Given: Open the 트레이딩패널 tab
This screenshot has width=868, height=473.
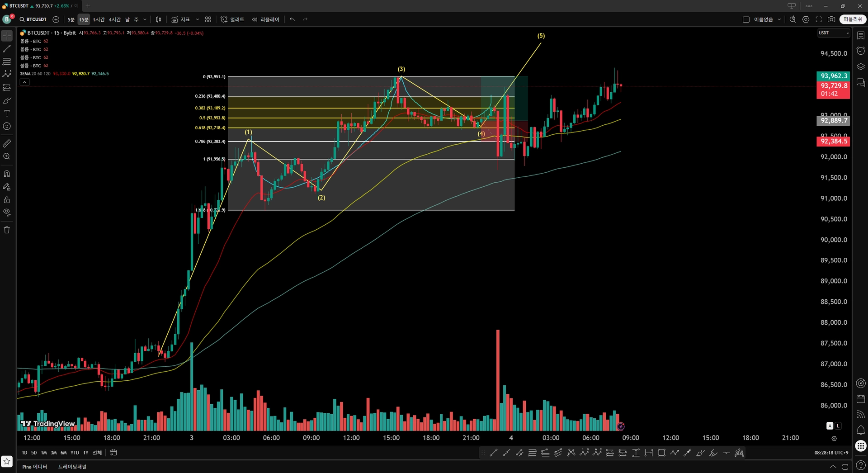Looking at the screenshot, I should coord(72,467).
